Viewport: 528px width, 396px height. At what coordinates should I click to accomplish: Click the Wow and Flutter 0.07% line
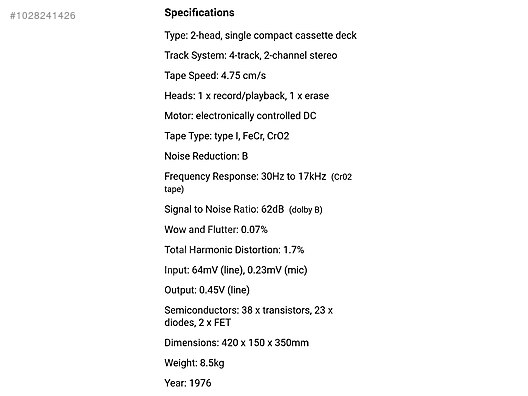pos(216,230)
